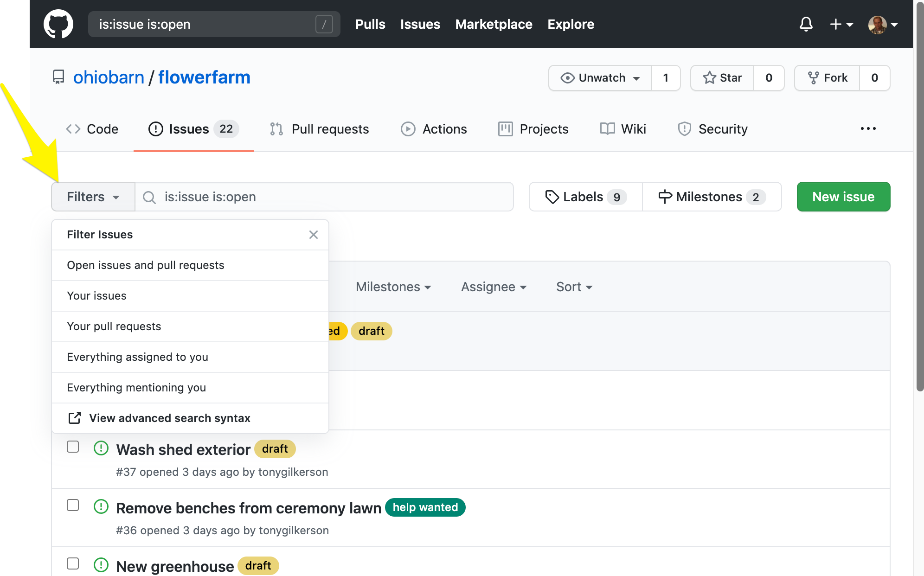Select Everything assigned to you

190,357
